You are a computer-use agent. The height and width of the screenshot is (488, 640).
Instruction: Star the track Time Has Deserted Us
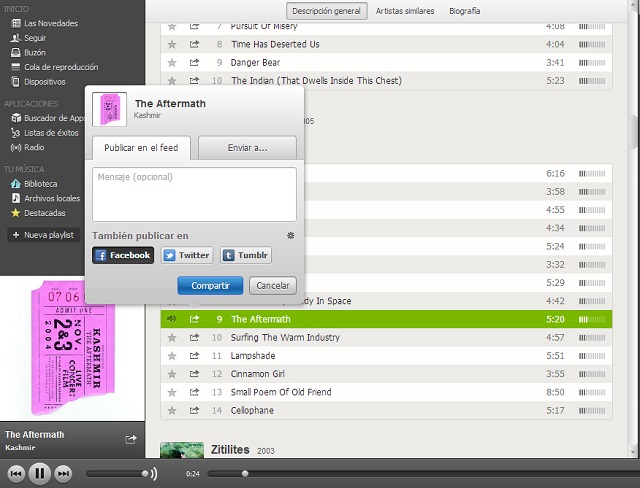[x=172, y=44]
